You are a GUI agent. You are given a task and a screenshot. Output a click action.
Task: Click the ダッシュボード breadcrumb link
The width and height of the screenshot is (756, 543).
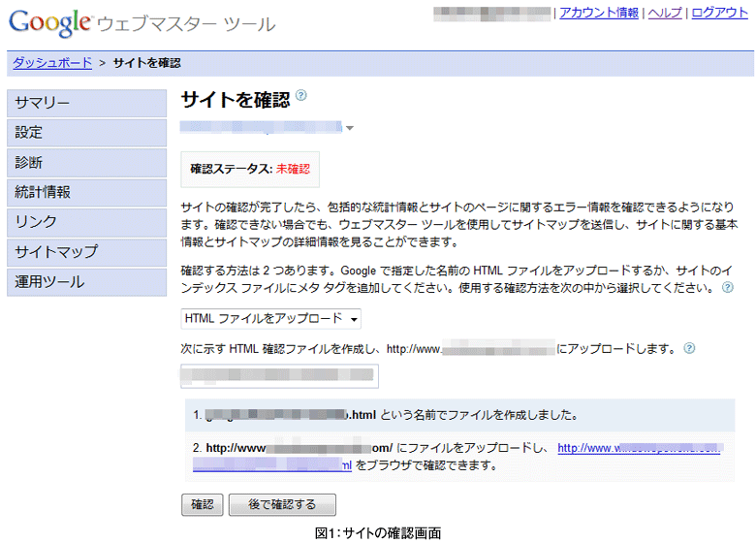(52, 63)
